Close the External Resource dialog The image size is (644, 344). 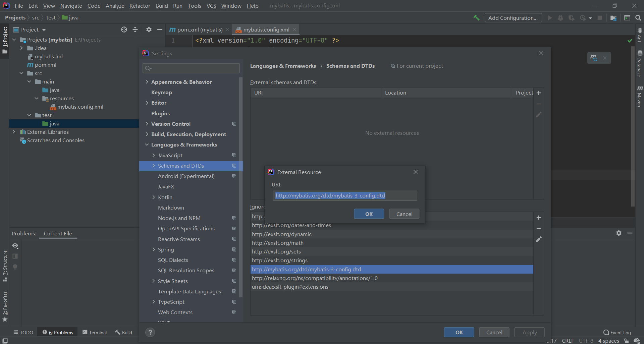coord(416,172)
